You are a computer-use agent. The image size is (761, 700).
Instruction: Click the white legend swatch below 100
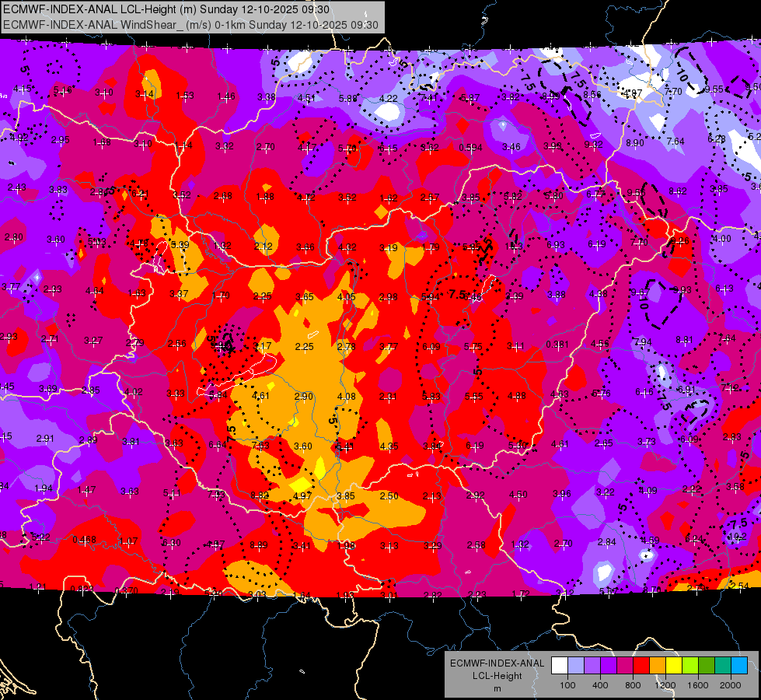(x=560, y=666)
